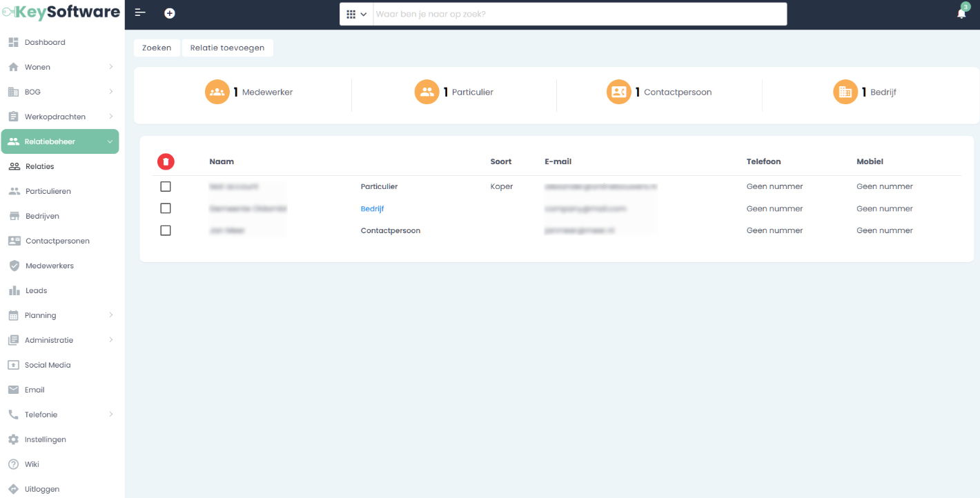
Task: Expand the Administratie menu chevron
Action: pos(110,340)
